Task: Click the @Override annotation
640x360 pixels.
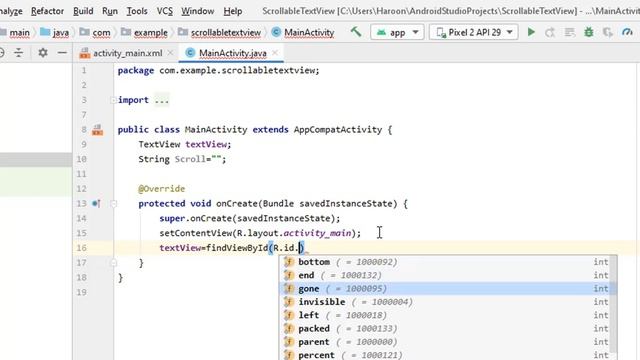Action: [x=162, y=189]
